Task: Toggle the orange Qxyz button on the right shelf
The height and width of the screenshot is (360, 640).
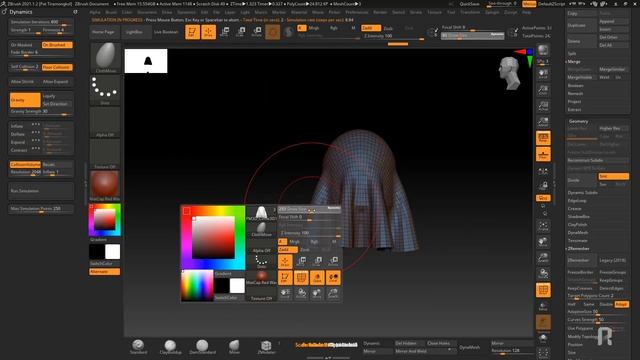Action: point(543,198)
